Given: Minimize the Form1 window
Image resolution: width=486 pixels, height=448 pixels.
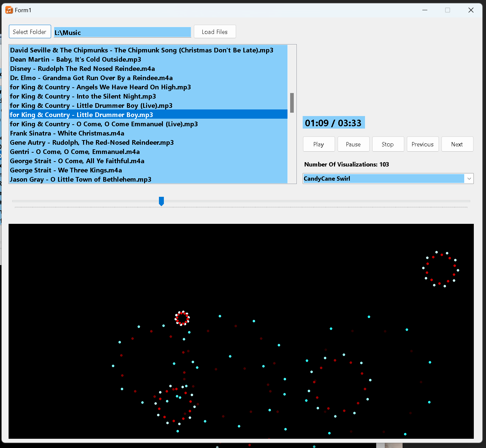Looking at the screenshot, I should pos(425,10).
